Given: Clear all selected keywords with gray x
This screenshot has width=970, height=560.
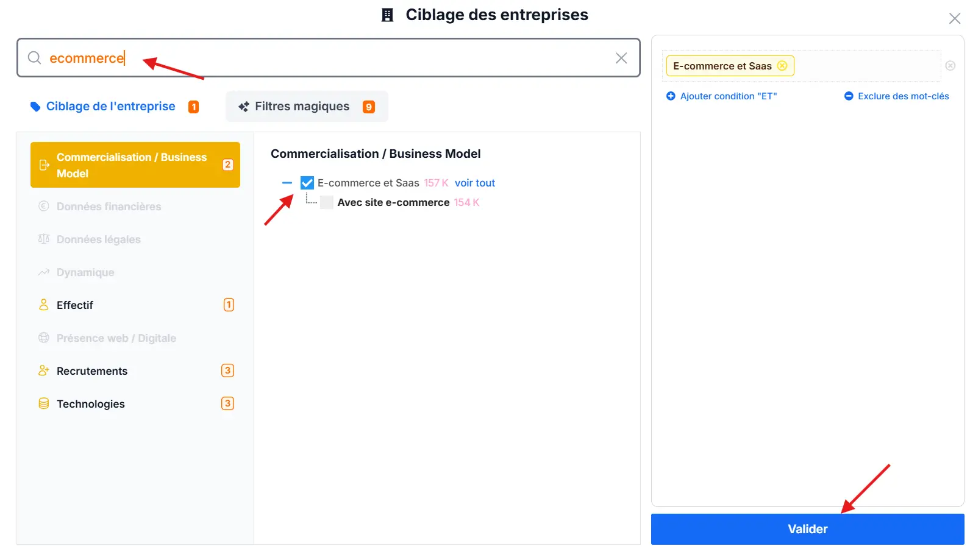Looking at the screenshot, I should (x=950, y=66).
